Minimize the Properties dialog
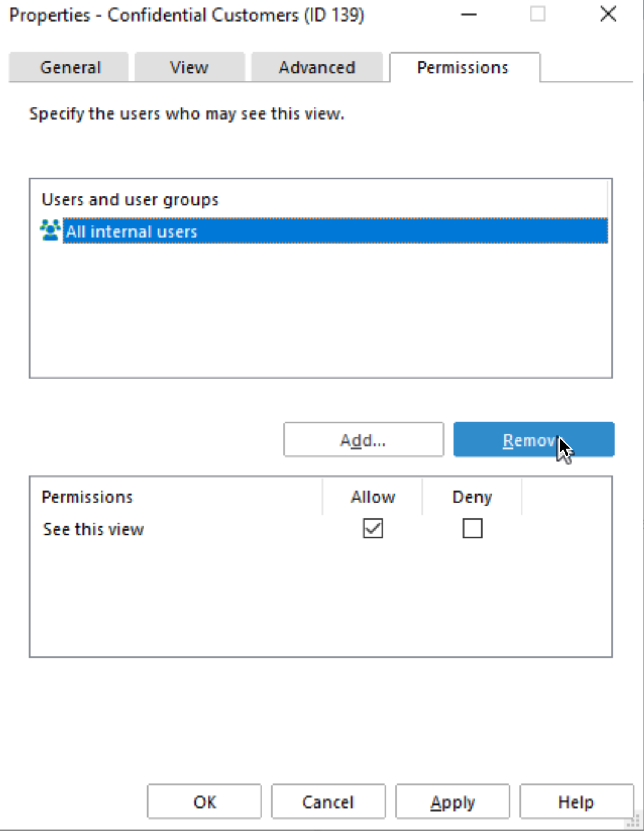 [x=469, y=14]
